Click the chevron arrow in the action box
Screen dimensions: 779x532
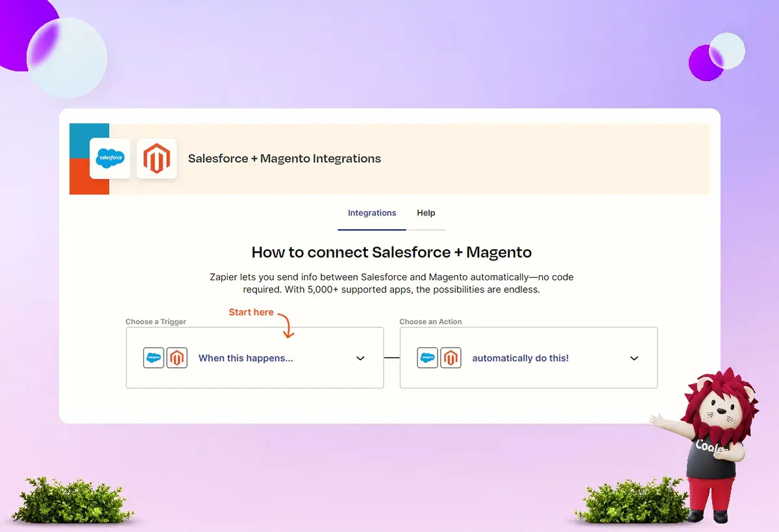(x=634, y=358)
